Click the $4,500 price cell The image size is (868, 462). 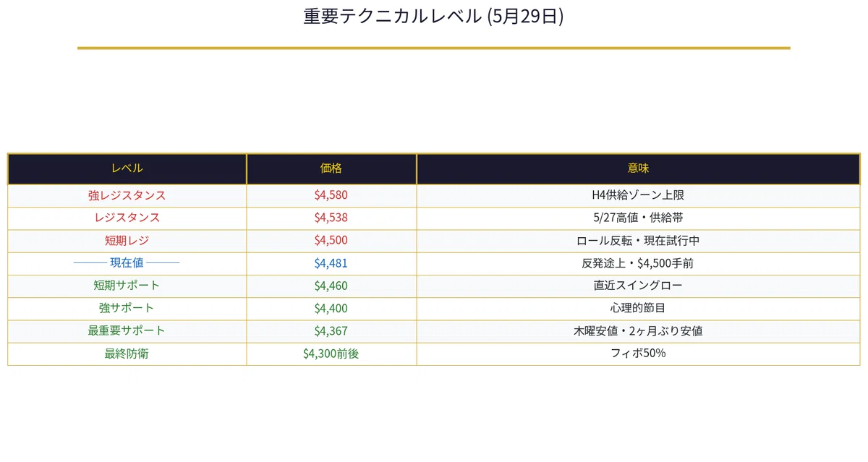[331, 241]
